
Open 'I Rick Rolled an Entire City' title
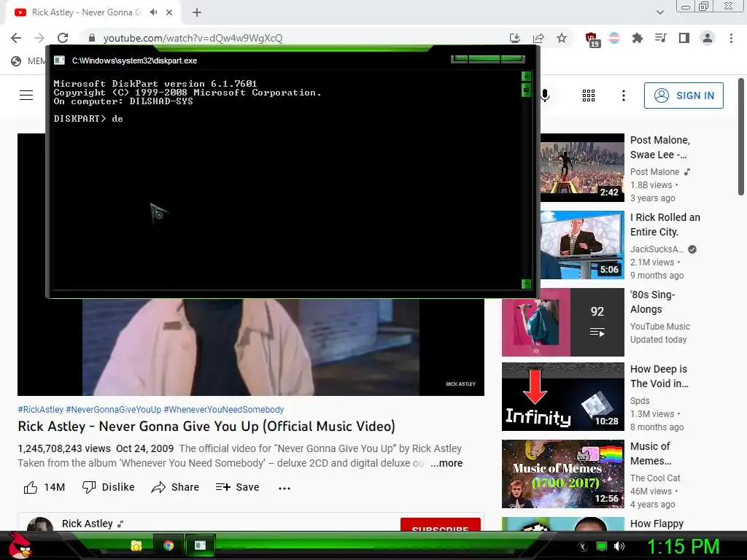(x=665, y=225)
